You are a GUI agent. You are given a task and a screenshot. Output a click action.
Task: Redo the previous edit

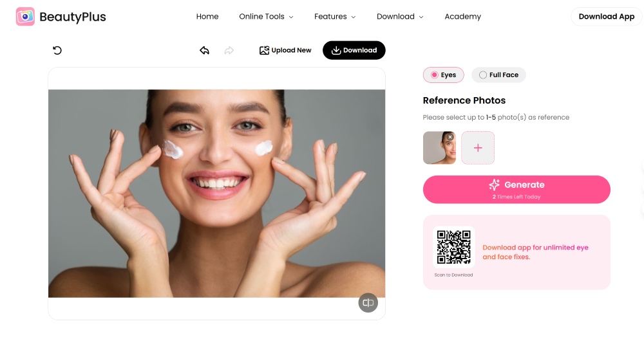click(229, 50)
